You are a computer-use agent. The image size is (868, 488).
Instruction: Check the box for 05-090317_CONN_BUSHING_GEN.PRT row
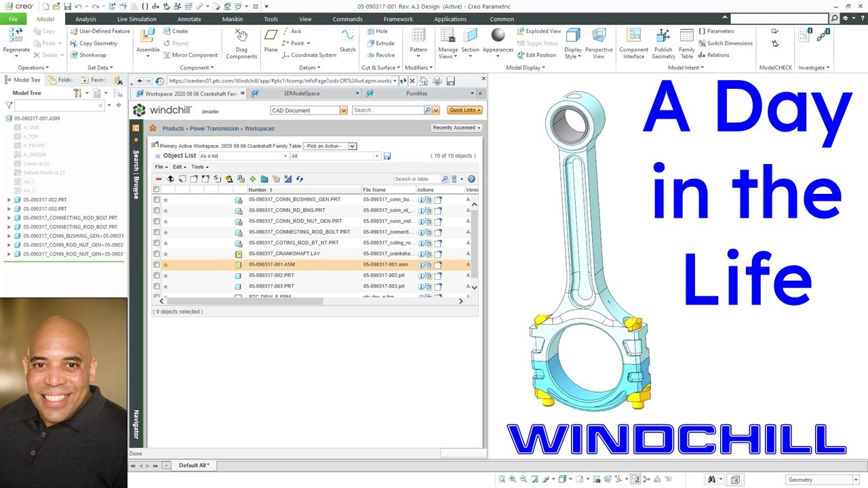[157, 200]
